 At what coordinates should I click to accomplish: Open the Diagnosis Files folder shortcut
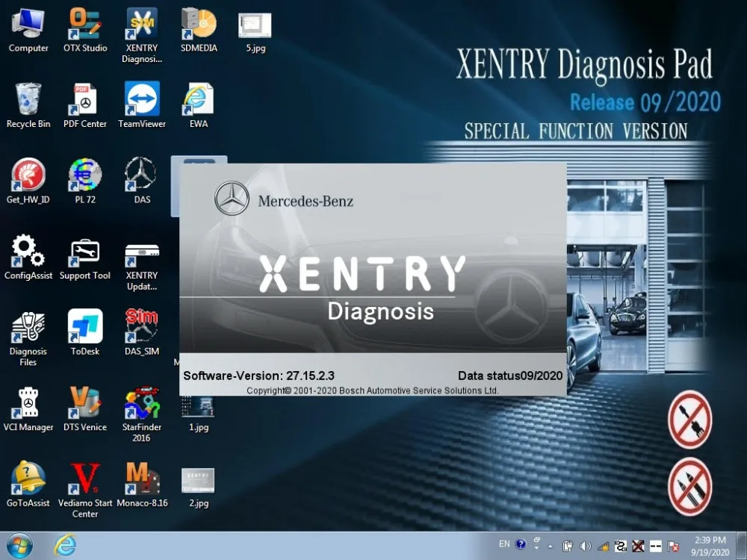pyautogui.click(x=28, y=338)
